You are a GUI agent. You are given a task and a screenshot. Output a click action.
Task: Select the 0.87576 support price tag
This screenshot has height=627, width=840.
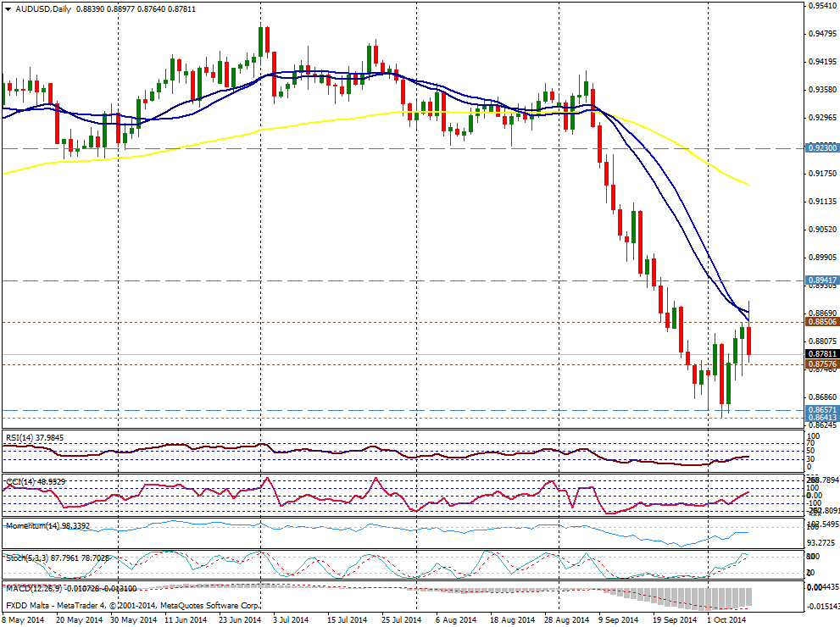point(821,364)
